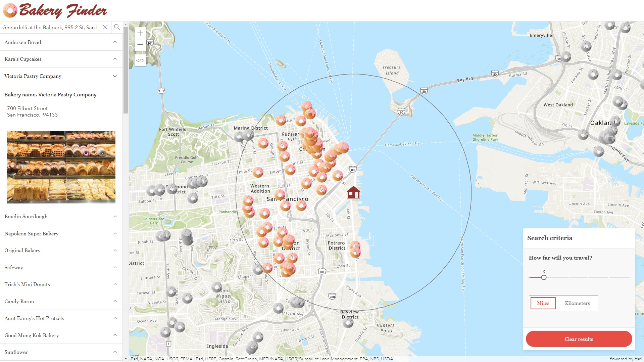
Task: Click the travel distance slider handle
Action: (544, 277)
